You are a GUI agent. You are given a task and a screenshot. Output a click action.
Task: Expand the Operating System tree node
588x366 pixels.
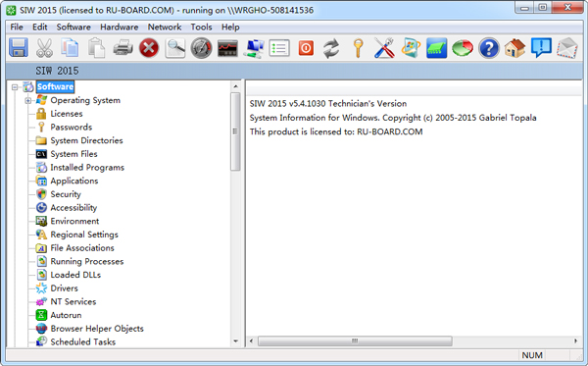27,101
